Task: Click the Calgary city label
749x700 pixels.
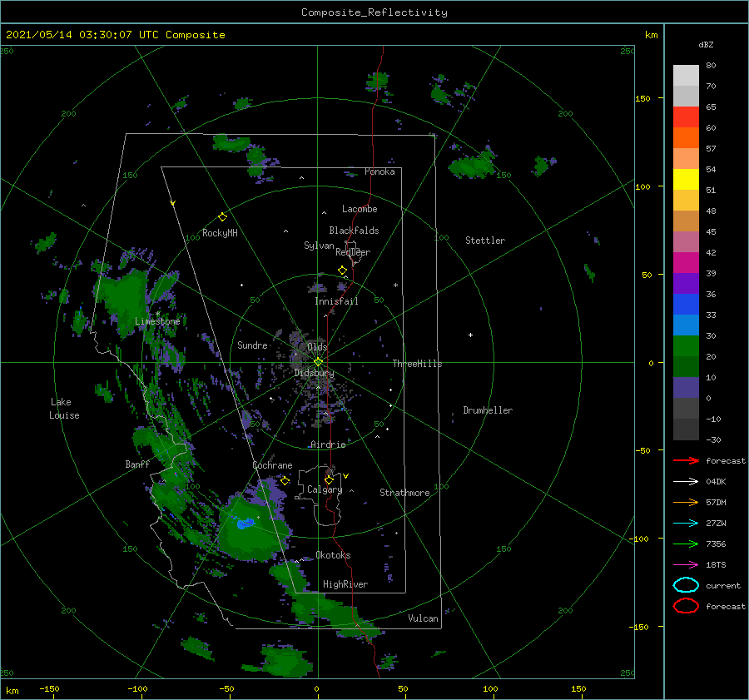Action: click(x=325, y=489)
